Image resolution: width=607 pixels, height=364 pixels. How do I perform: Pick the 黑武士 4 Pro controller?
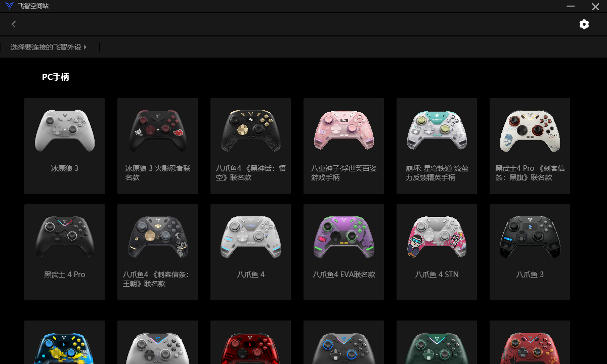pos(64,252)
